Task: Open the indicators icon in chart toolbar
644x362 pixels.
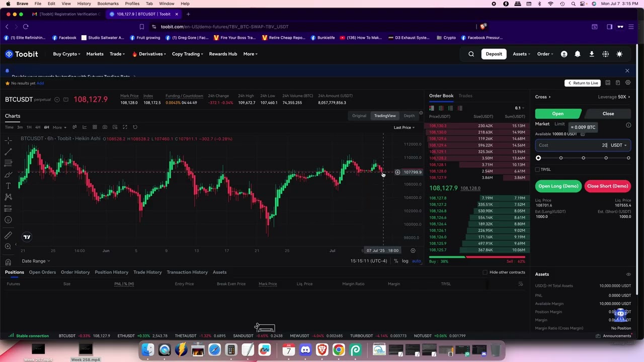Action: tap(85, 127)
